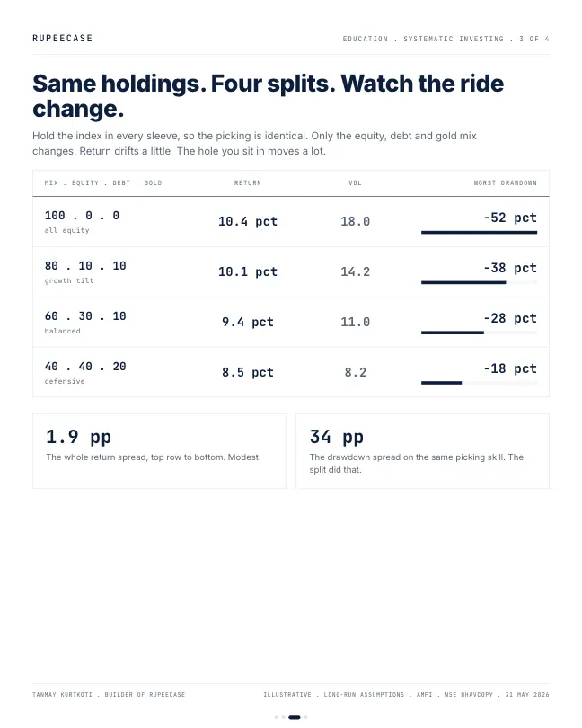
Task: Select the VOL column header
Action: 355,183
